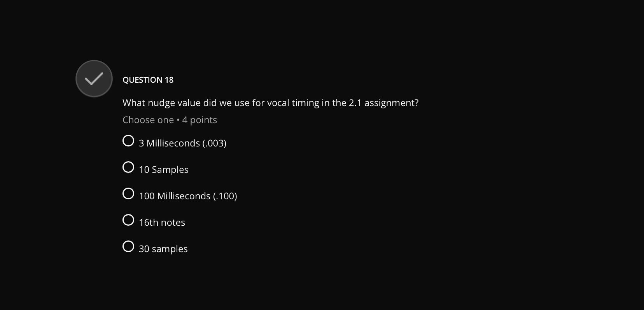Click the Choose one 4 points label
This screenshot has height=310, width=644.
170,120
